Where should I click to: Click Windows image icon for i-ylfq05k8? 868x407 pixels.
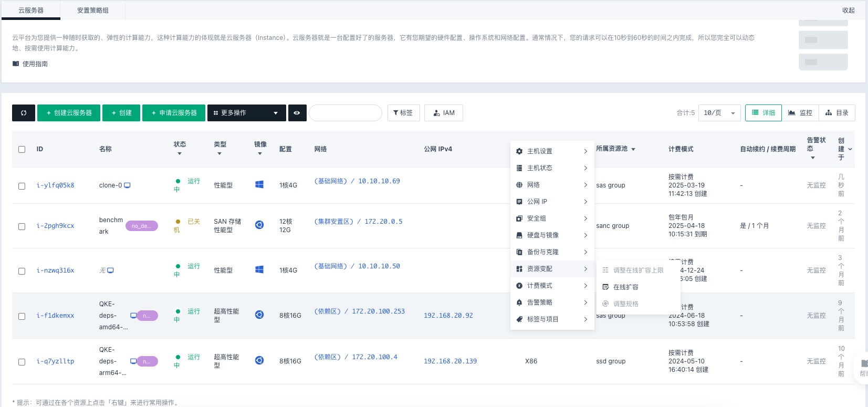(259, 184)
